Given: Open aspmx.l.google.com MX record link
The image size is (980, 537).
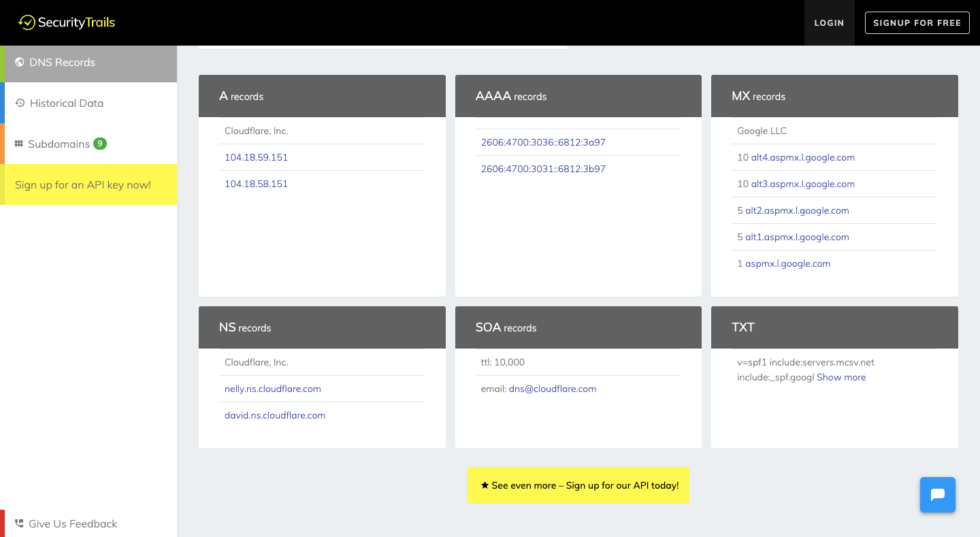Looking at the screenshot, I should click(x=787, y=263).
